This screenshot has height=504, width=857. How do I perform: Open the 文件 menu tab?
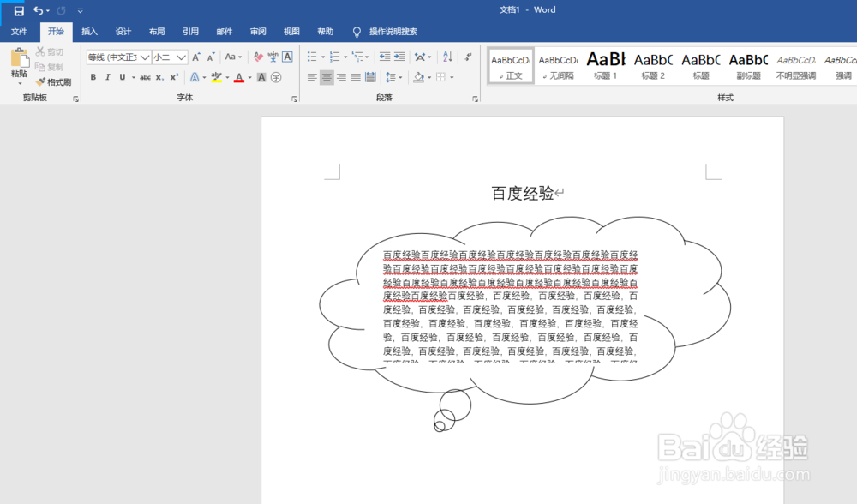[19, 32]
